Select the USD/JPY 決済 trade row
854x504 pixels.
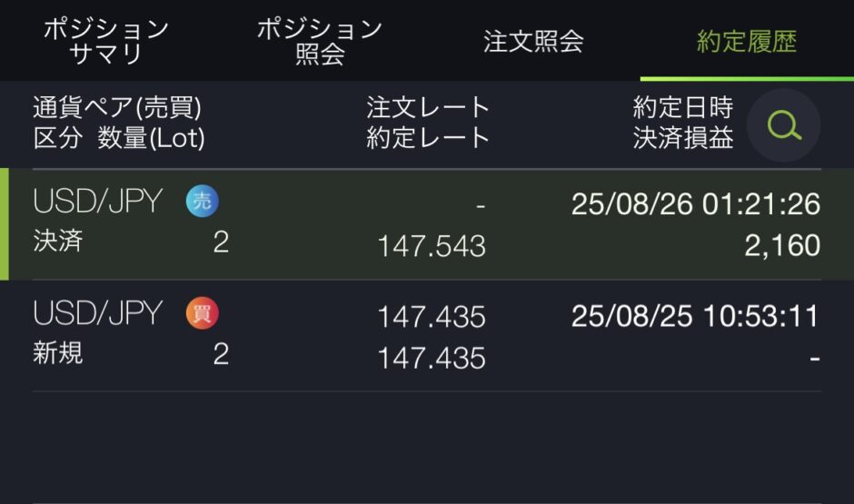427,224
